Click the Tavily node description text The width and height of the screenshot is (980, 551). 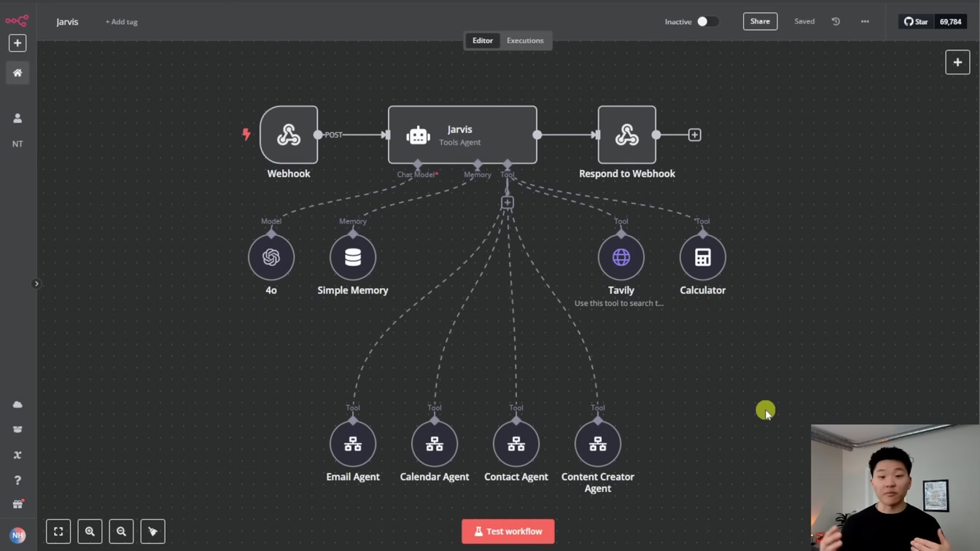(619, 303)
